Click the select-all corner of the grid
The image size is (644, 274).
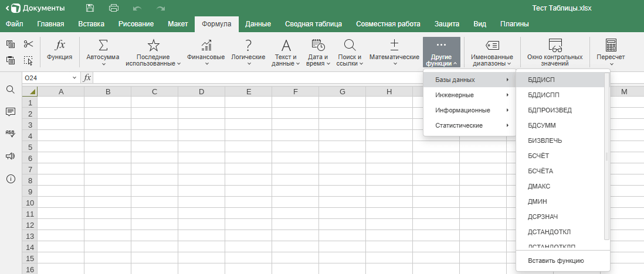(x=30, y=91)
